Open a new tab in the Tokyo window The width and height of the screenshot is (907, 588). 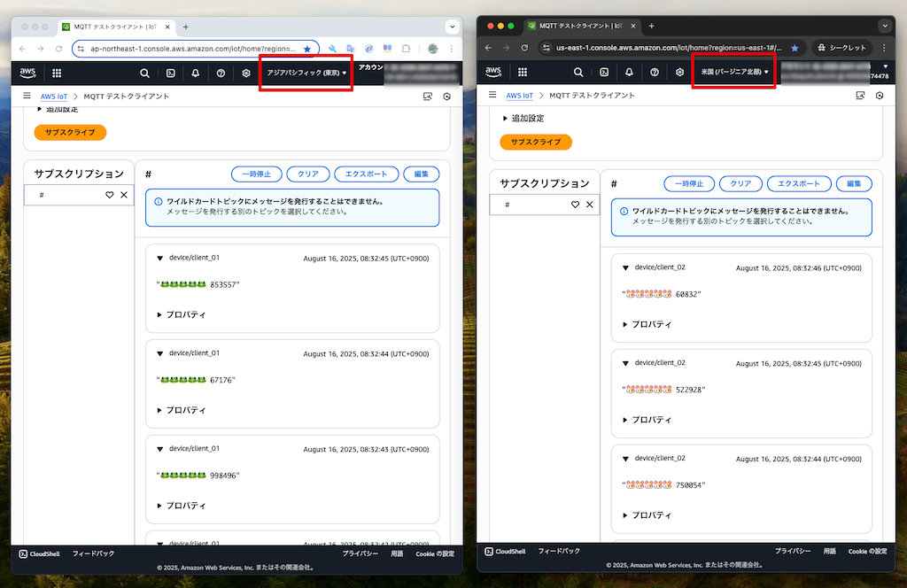click(186, 27)
